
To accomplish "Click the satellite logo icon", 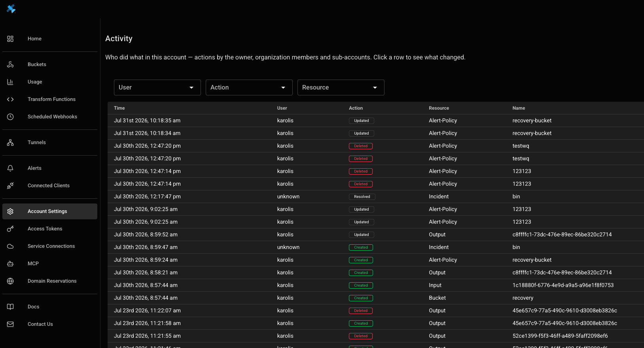I will [x=11, y=9].
